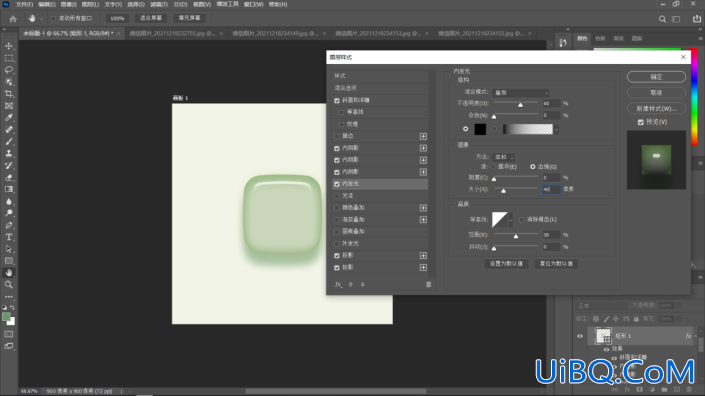
Task: Enable the Outer Glow (外发光) checkbox
Action: [337, 244]
